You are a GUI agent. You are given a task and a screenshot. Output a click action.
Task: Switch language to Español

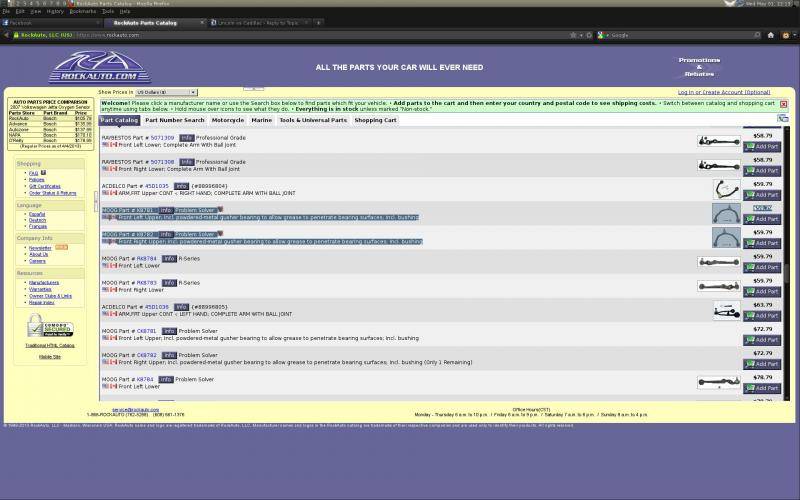pyautogui.click(x=37, y=214)
